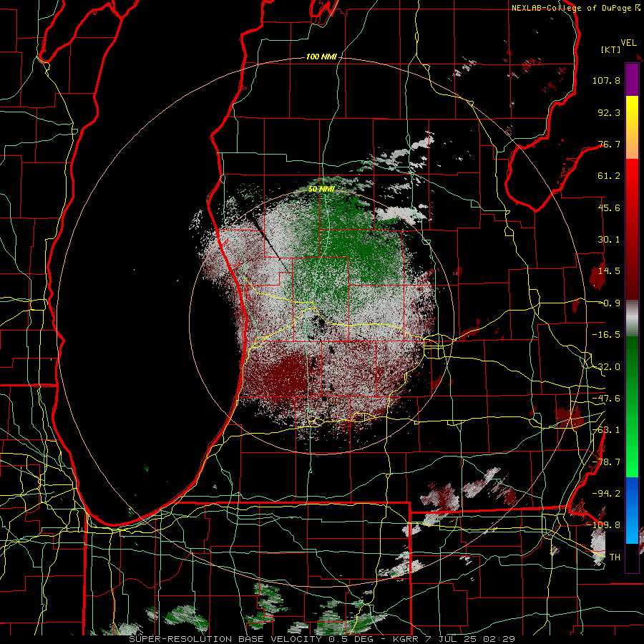Click the NEXLAB-College of DuPage label
Viewport: 644px width, 644px height.
point(572,8)
